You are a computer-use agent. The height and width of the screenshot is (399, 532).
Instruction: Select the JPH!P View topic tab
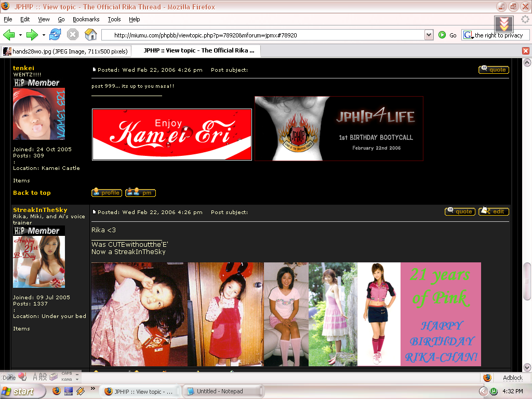(x=196, y=50)
